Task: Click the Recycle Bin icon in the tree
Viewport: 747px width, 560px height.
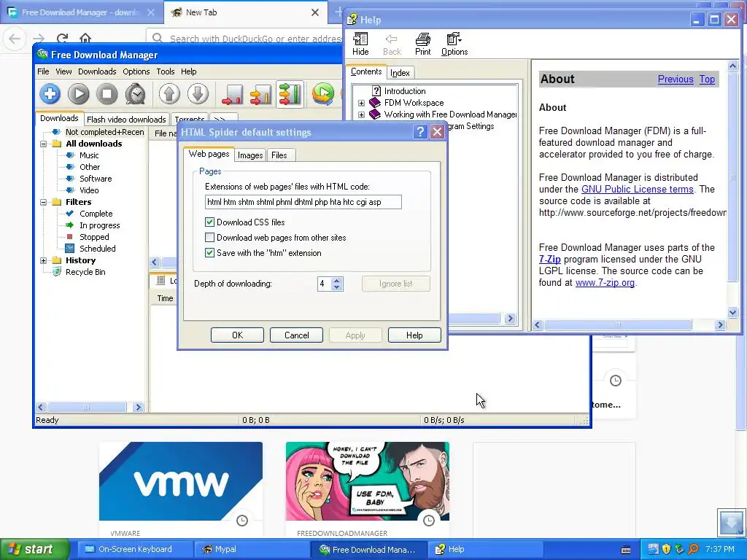Action: point(57,272)
